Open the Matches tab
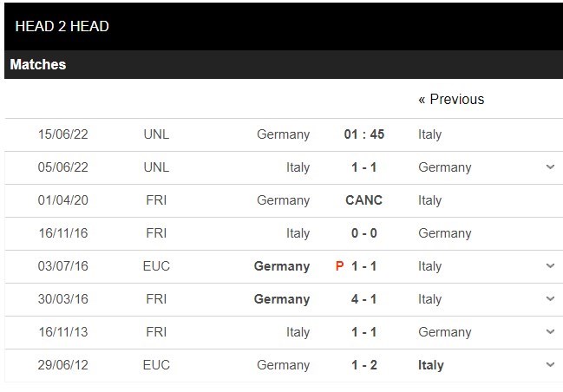 pyautogui.click(x=38, y=64)
